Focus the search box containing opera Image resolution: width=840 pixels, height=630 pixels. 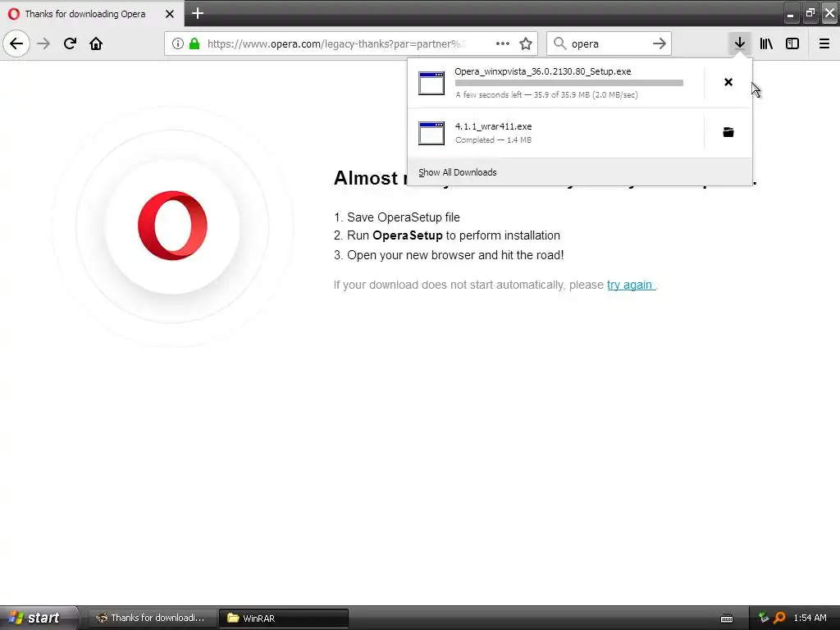[x=608, y=43]
